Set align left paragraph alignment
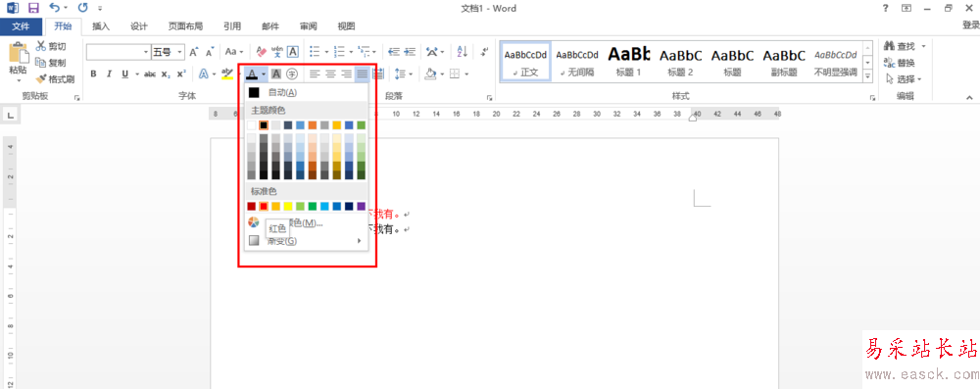Image resolution: width=980 pixels, height=389 pixels. (x=315, y=73)
